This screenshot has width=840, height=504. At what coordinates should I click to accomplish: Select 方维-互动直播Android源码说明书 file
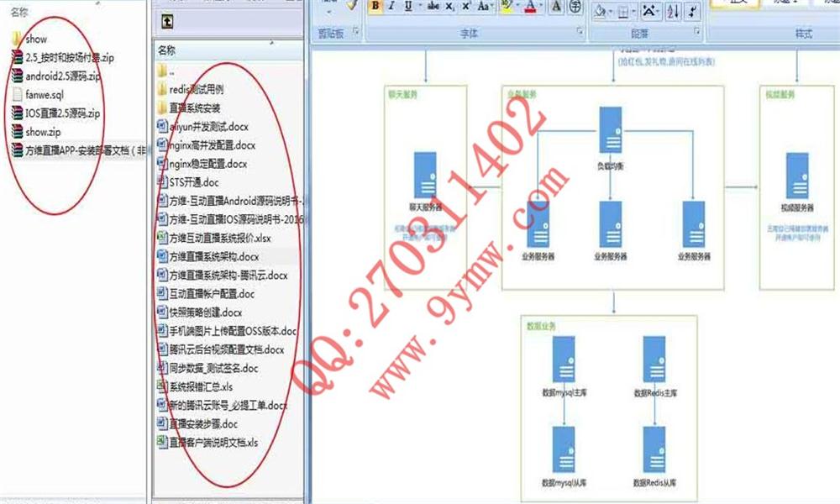(230, 201)
